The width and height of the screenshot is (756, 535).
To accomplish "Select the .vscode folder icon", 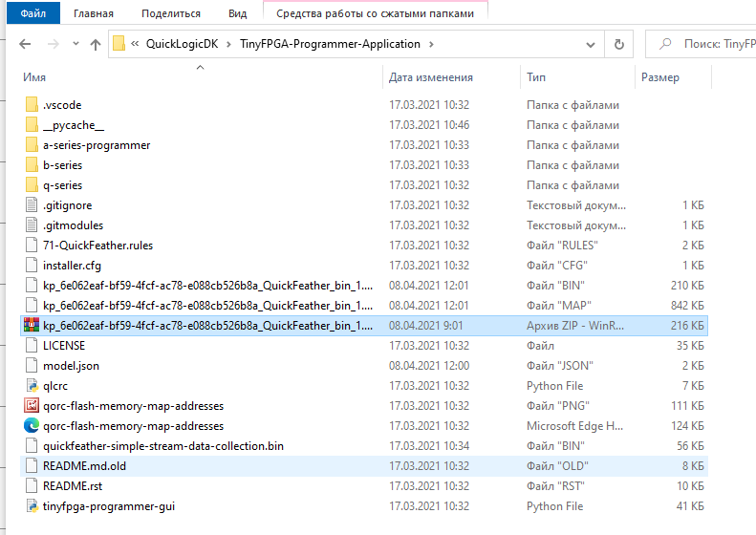I will pyautogui.click(x=32, y=104).
